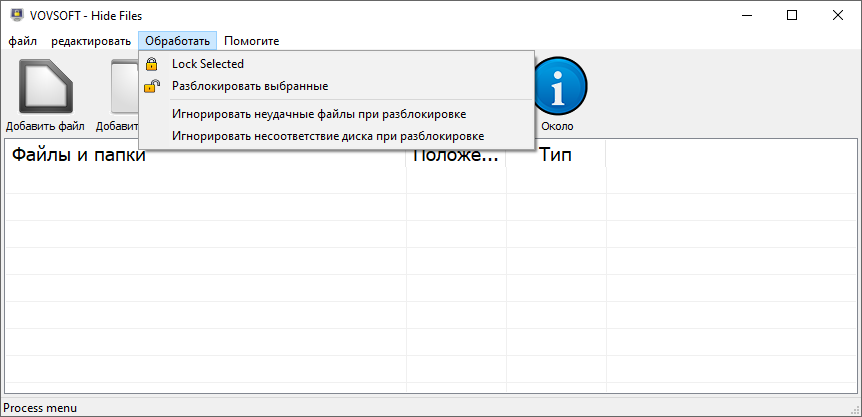Close the Обработать menu by clicking it
Image resolution: width=862 pixels, height=417 pixels.
coord(178,41)
